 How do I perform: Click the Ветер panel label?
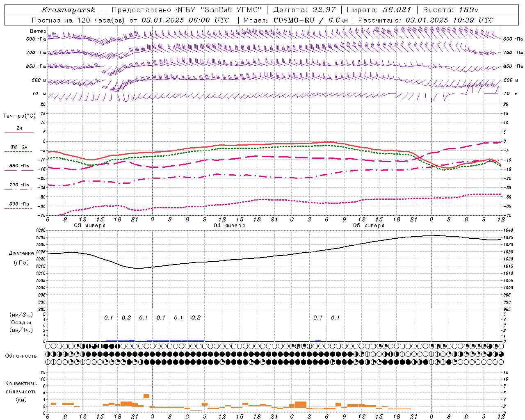coord(38,31)
